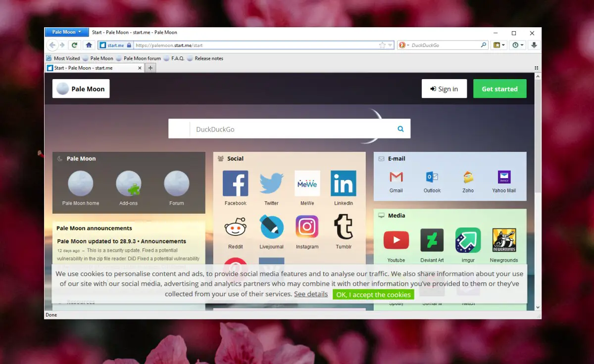Viewport: 594px width, 364px height.
Task: Accept cookies with the green button
Action: pos(373,294)
